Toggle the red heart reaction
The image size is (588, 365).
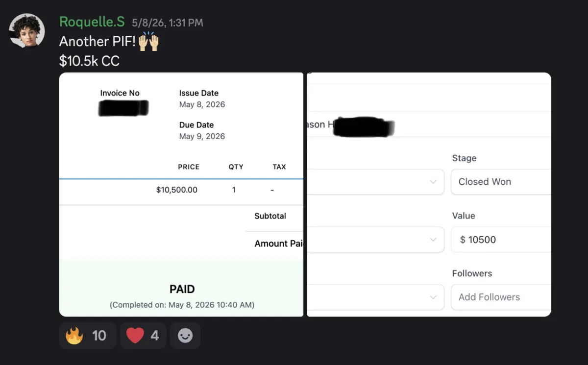coord(143,336)
